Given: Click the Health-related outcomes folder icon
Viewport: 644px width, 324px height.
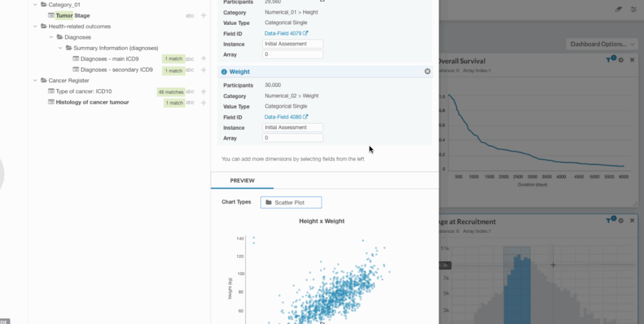Looking at the screenshot, I should (43, 26).
